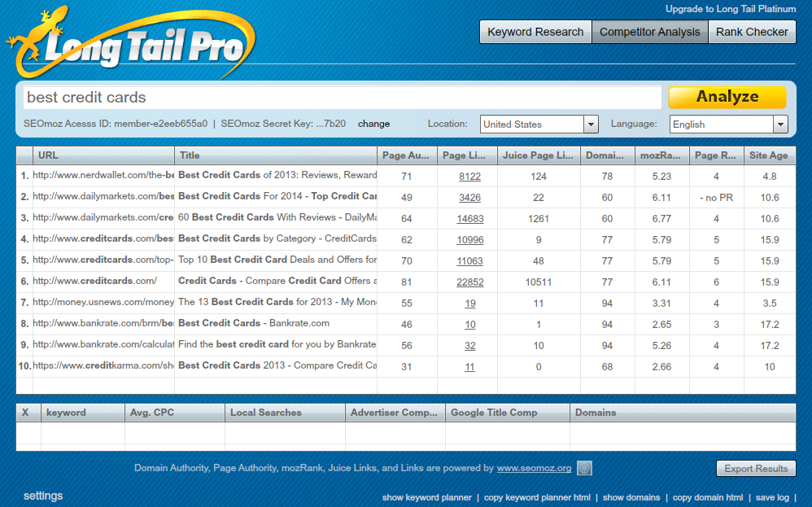This screenshot has width=812, height=507.
Task: Sort by Page Rank column header
Action: pos(717,155)
